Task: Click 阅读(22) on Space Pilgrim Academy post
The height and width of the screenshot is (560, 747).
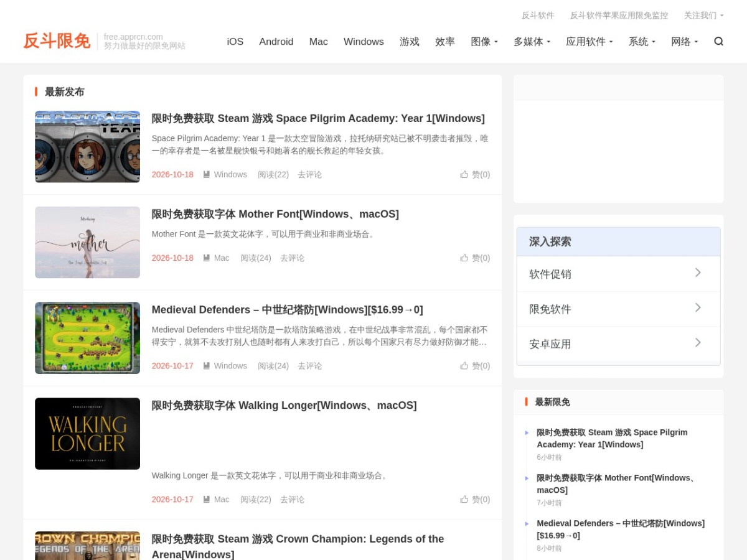Action: [273, 175]
